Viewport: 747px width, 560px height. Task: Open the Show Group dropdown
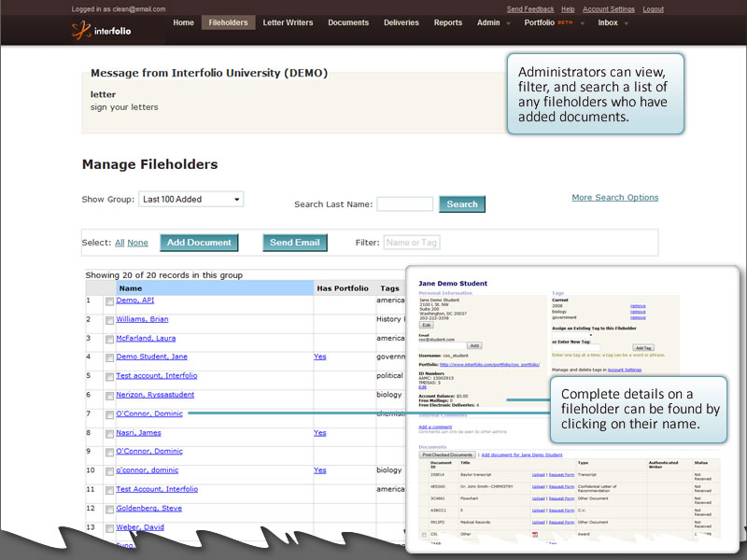[x=191, y=199]
